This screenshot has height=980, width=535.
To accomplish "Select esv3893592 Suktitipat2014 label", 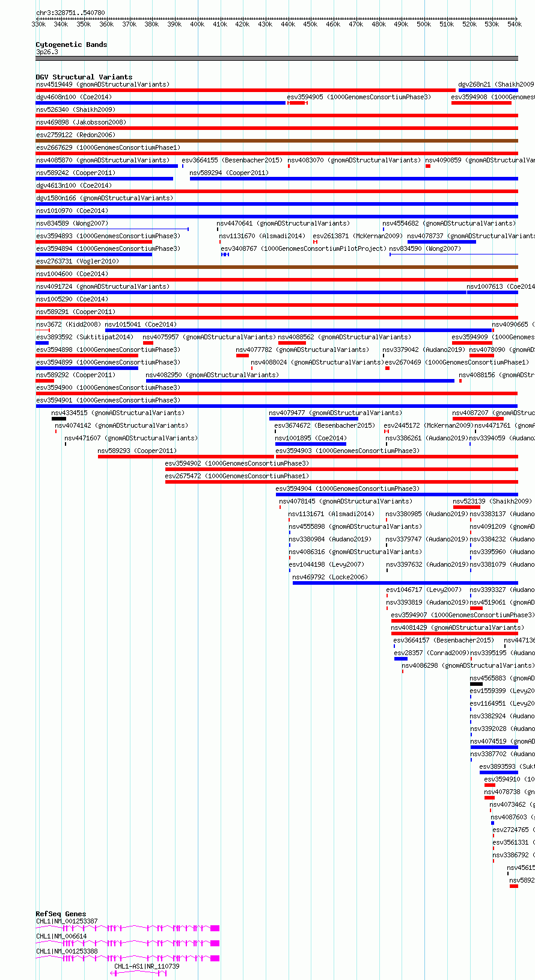I will [x=85, y=337].
